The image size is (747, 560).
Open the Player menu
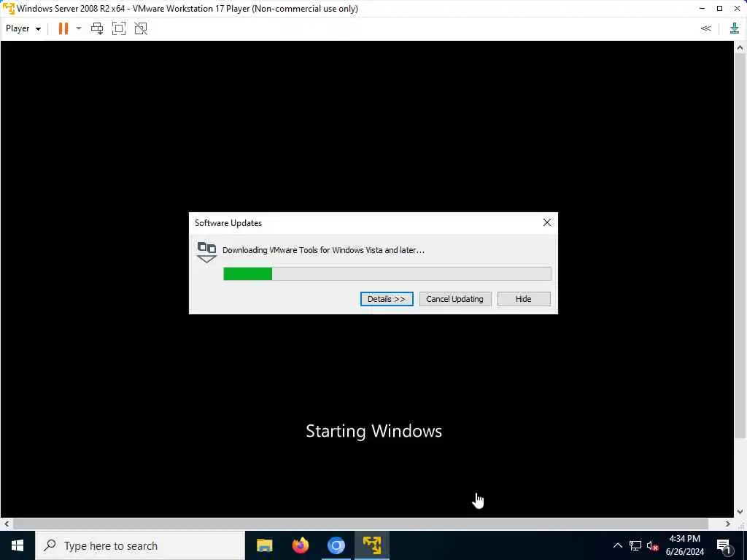tap(23, 28)
